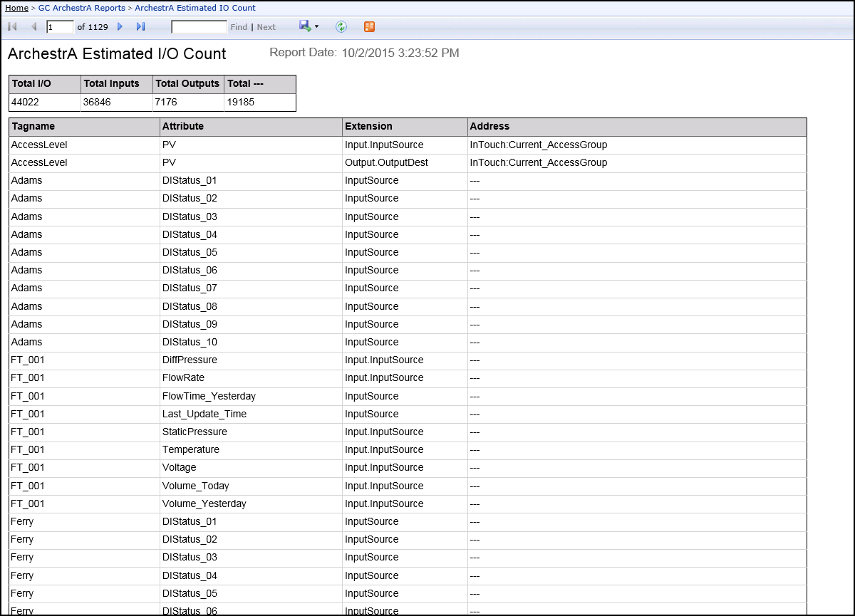Jump to the last report page
Viewport: 855px width, 616px height.
tap(140, 27)
